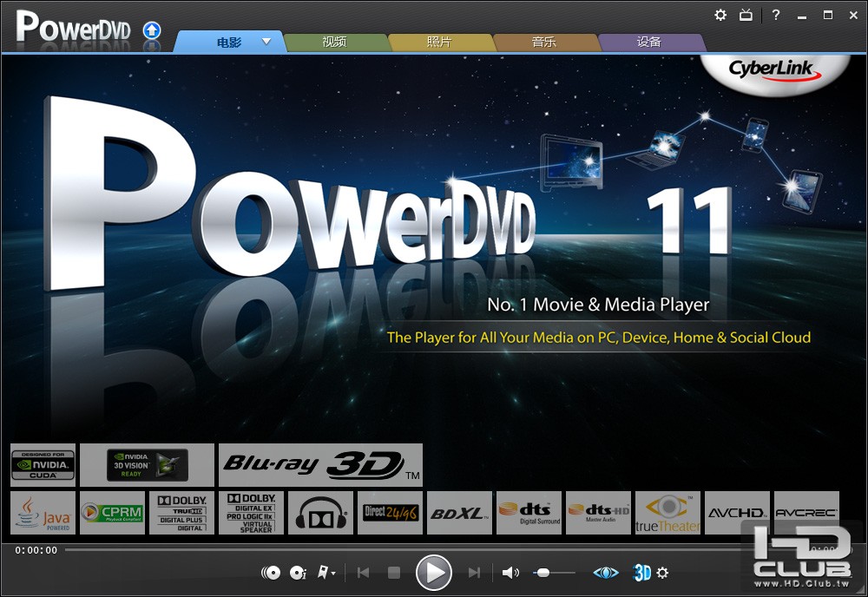Open the disc info icon in the control bar
The image size is (868, 597).
pos(298,573)
